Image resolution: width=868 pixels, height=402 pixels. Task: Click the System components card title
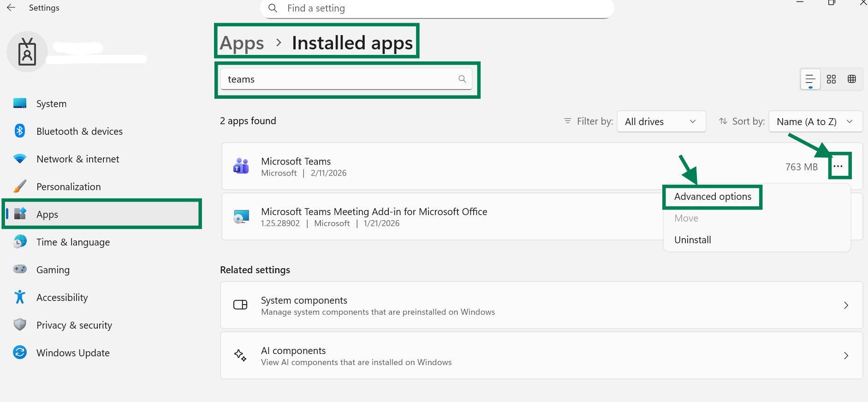coord(304,300)
